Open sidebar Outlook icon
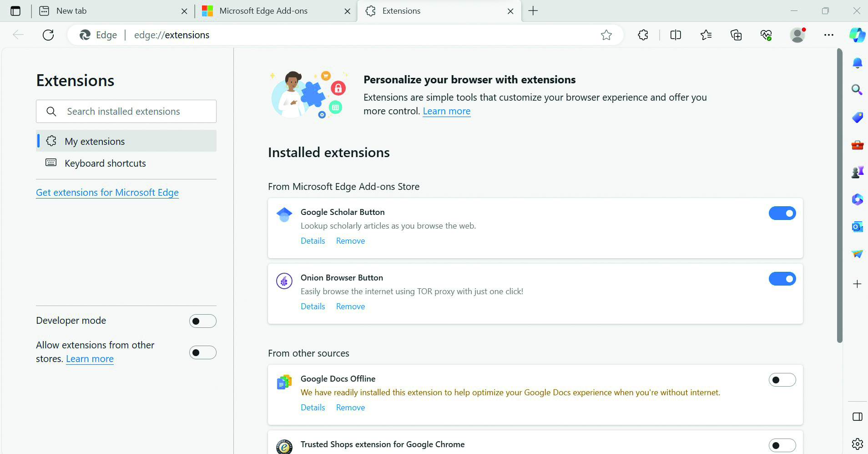 pos(857,227)
